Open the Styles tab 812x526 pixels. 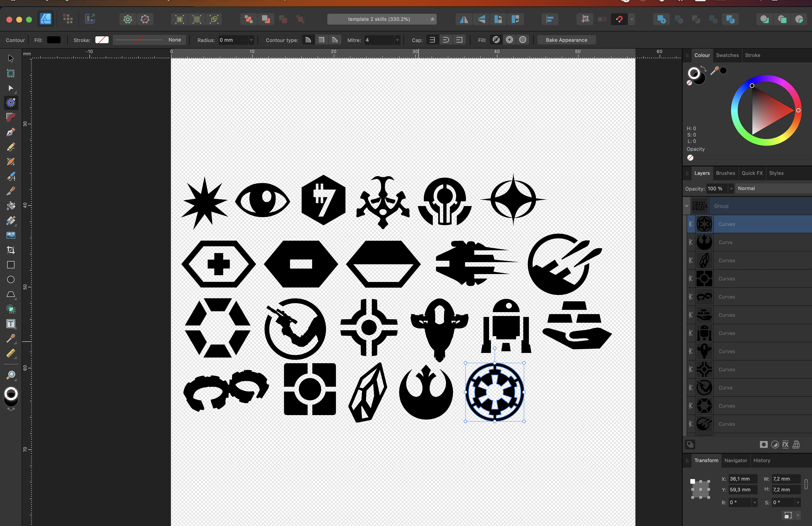click(776, 173)
